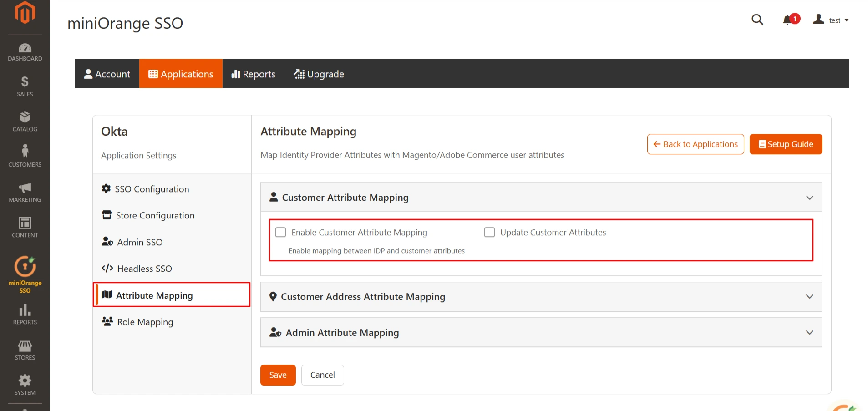Image resolution: width=868 pixels, height=411 pixels.
Task: Expand Customer Address Attribute Mapping
Action: 810,296
